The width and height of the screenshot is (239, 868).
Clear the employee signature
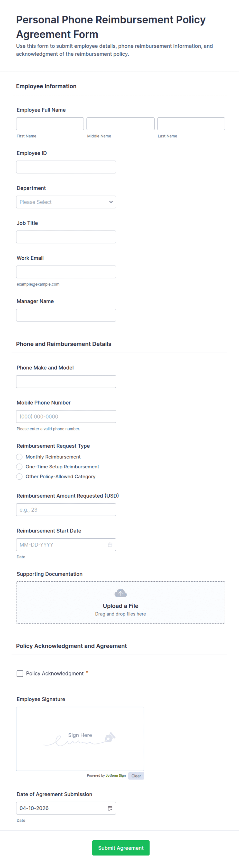(x=136, y=776)
